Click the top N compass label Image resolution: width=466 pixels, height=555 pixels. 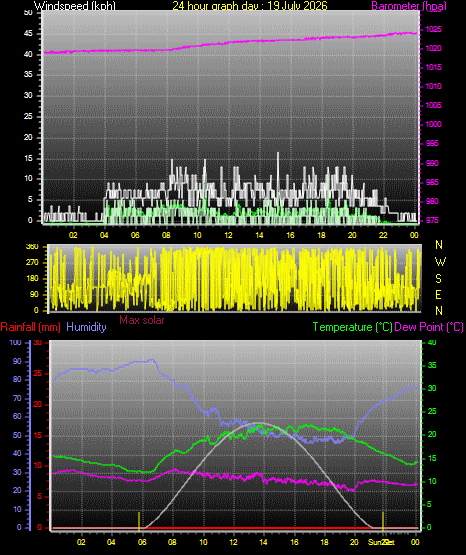pos(439,245)
